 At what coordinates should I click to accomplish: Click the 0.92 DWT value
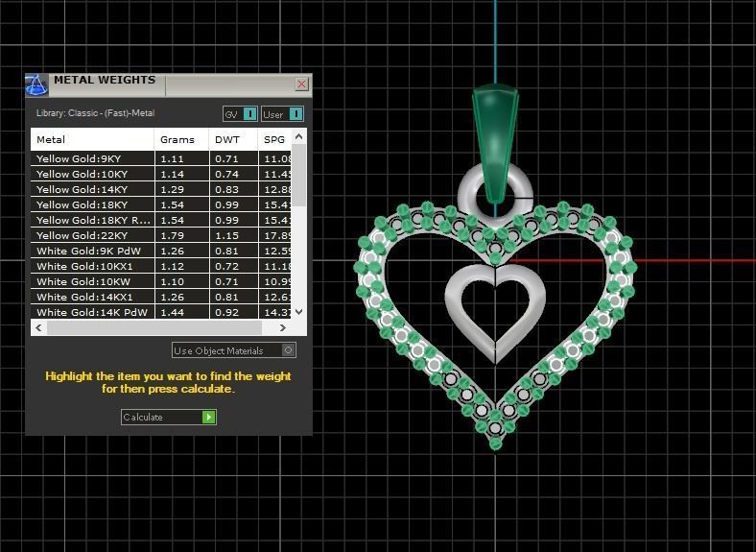coord(226,312)
